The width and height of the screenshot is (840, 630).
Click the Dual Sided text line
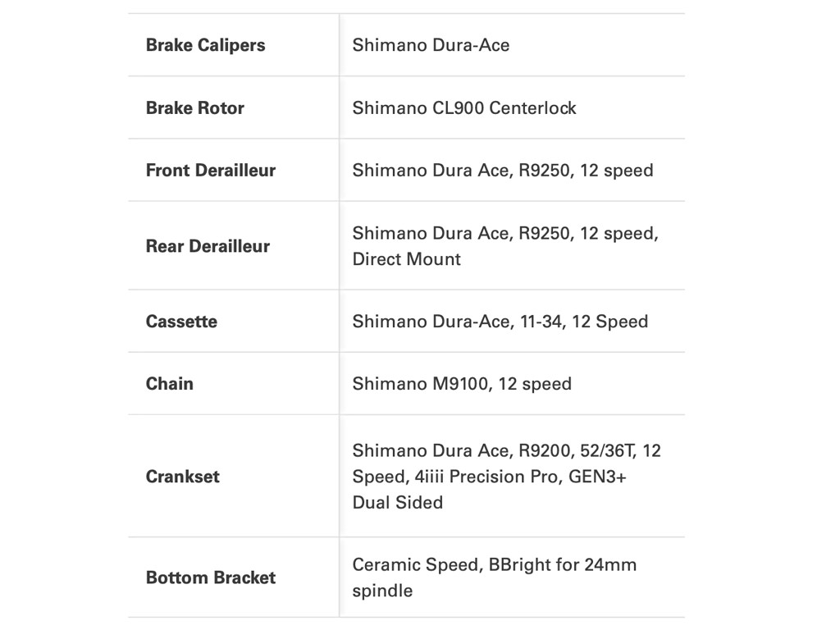[397, 502]
